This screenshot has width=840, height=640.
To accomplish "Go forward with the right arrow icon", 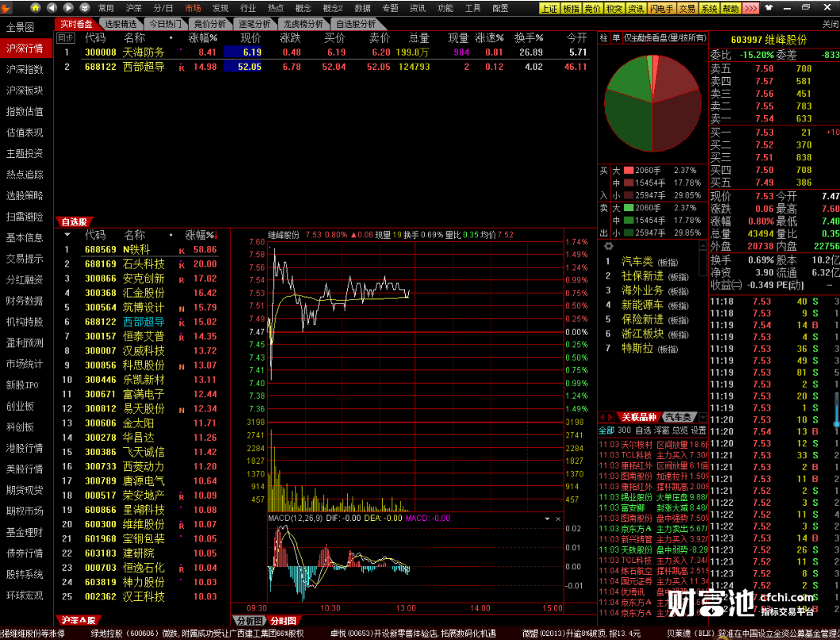I will [68, 7].
